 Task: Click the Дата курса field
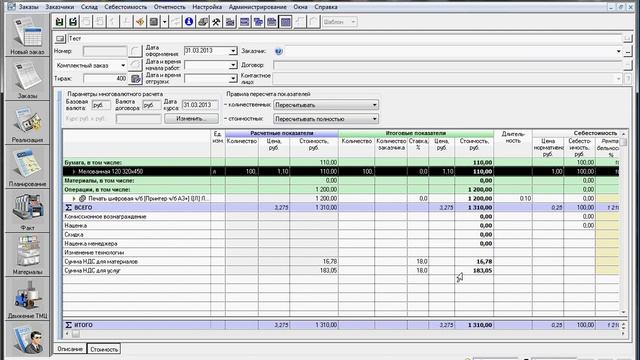pyautogui.click(x=200, y=105)
